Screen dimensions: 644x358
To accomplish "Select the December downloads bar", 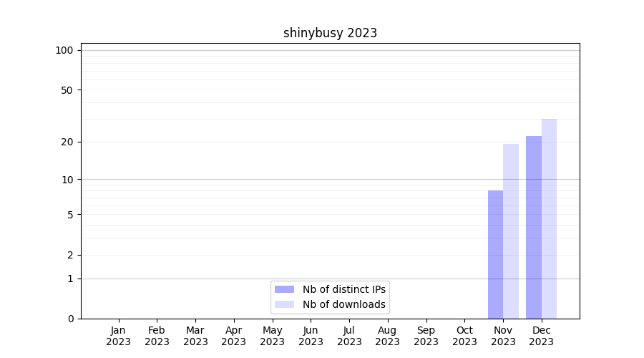I will pyautogui.click(x=549, y=218).
